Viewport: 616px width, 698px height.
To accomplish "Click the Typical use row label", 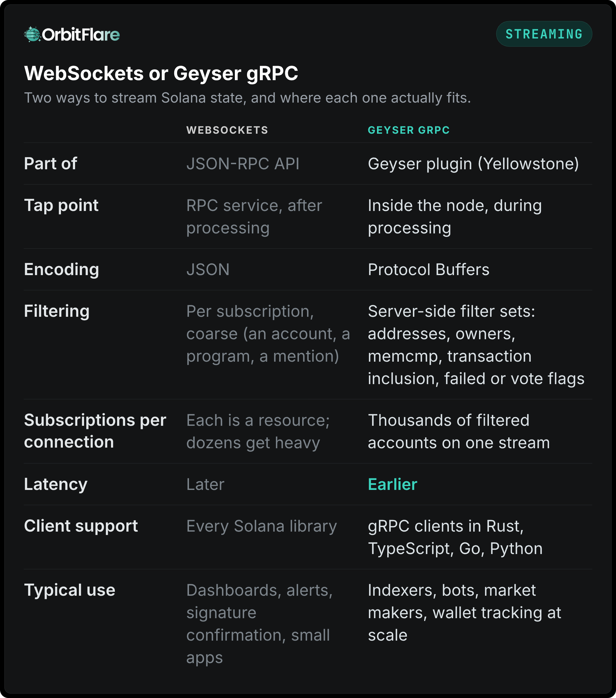I will (x=70, y=590).
